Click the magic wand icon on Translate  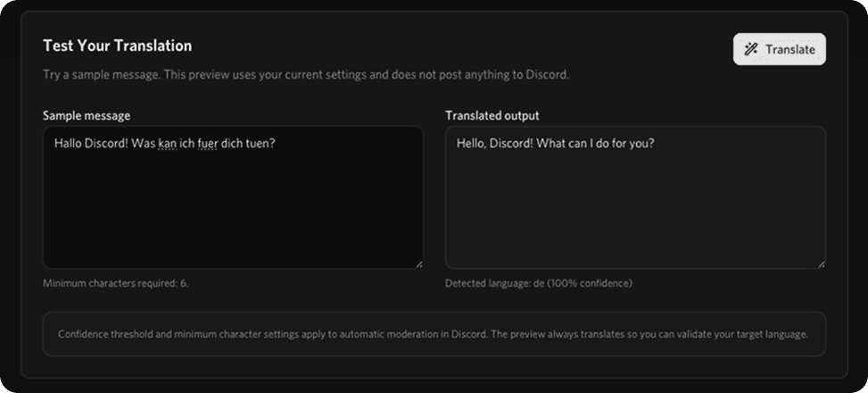(751, 50)
